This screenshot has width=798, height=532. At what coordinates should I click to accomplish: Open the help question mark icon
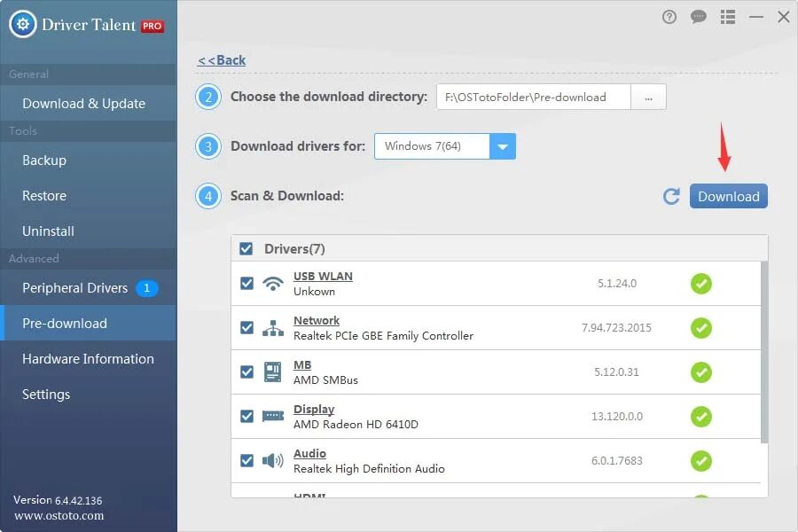click(669, 18)
